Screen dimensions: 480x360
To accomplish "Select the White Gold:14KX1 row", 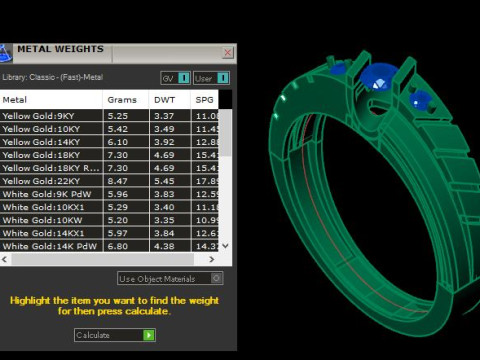I will coord(109,233).
